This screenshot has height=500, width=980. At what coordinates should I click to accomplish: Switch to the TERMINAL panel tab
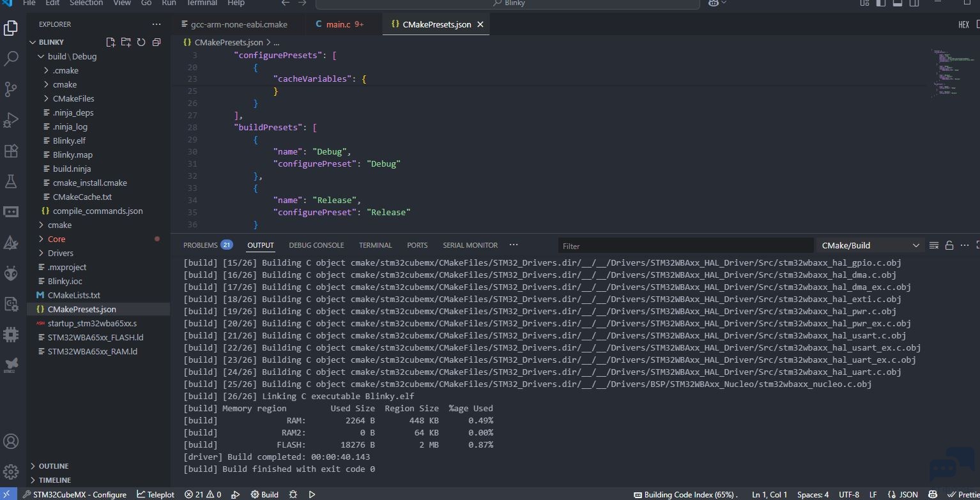coord(375,245)
